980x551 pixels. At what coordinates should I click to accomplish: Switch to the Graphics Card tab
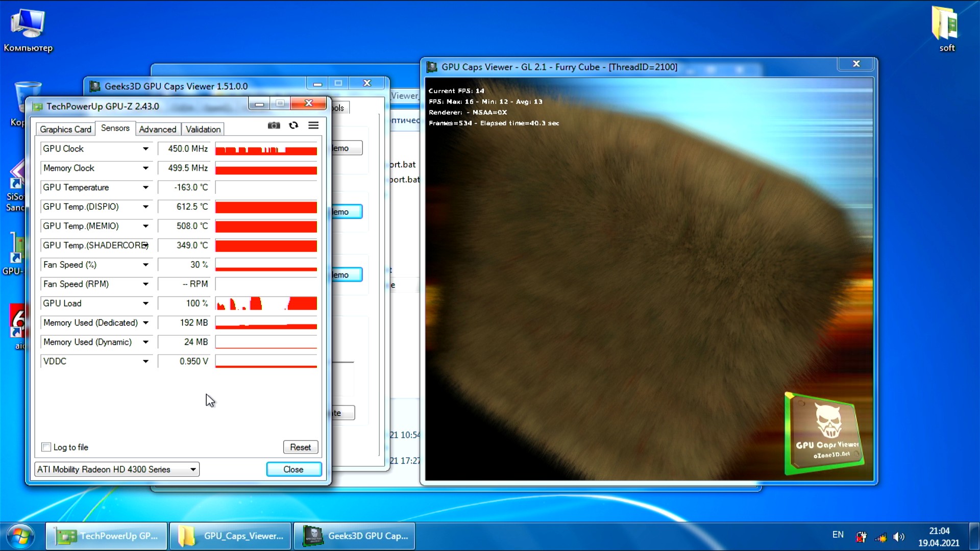[x=65, y=130]
